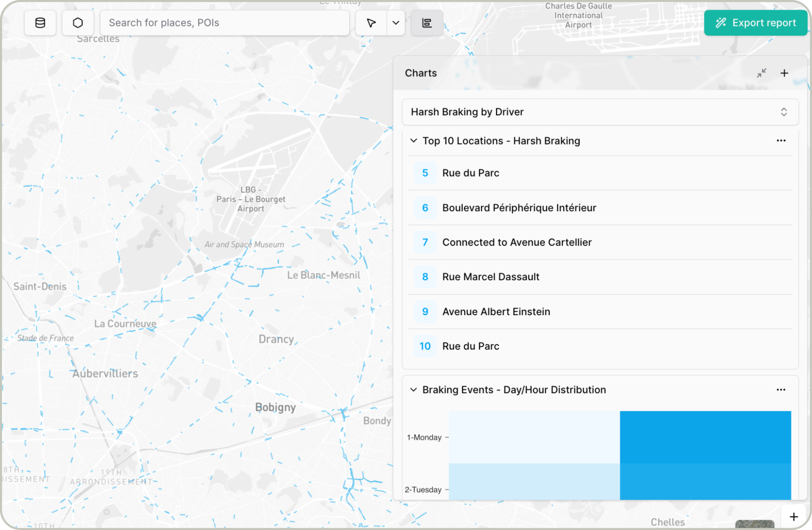The width and height of the screenshot is (812, 530).
Task: Toggle the charts panel toolbar button
Action: pos(427,23)
